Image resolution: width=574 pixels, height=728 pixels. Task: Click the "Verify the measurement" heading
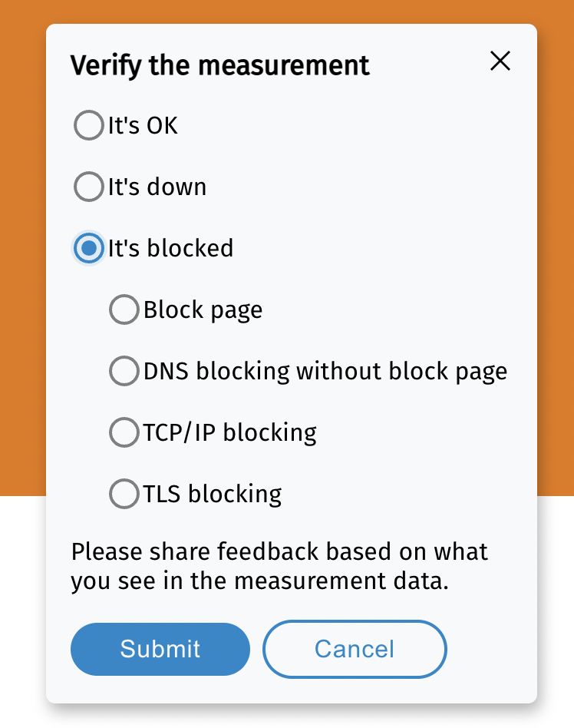(x=220, y=65)
